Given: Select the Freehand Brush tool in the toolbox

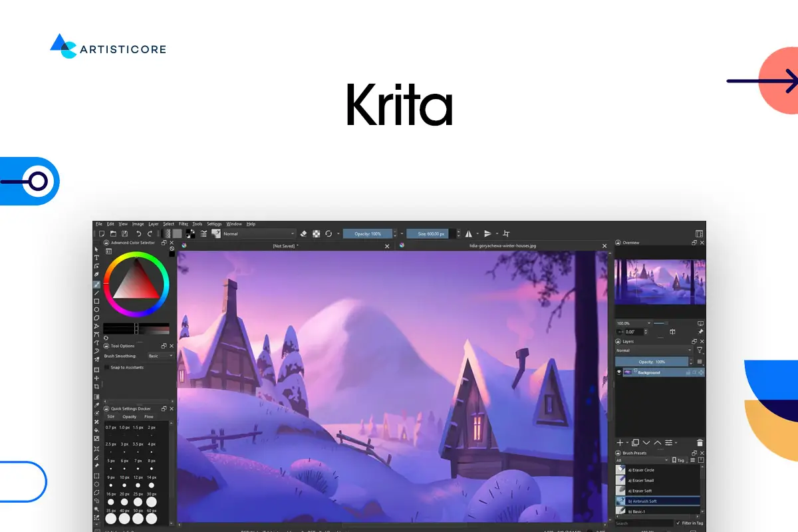Looking at the screenshot, I should point(96,283).
